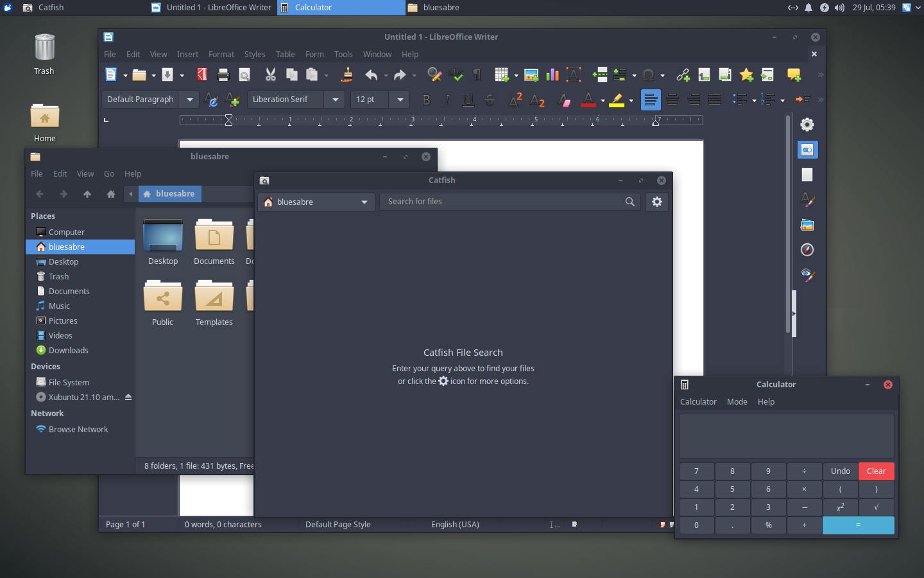Click the Insert Chart icon

[x=552, y=74]
